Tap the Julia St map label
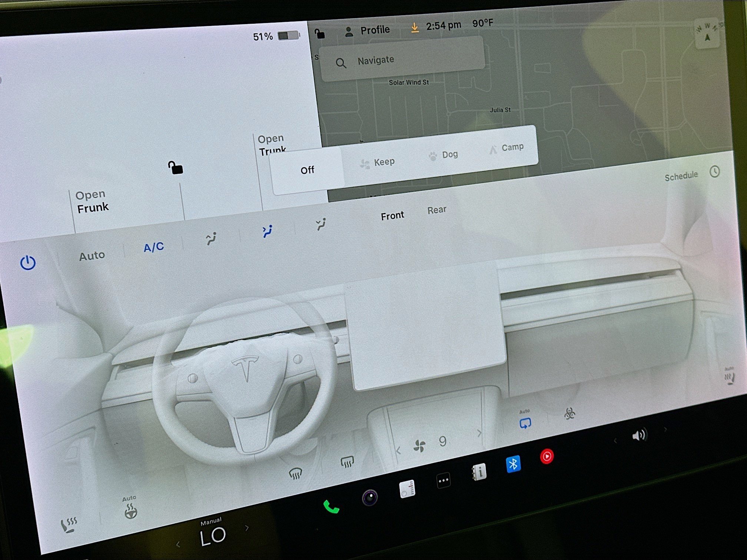 [500, 110]
